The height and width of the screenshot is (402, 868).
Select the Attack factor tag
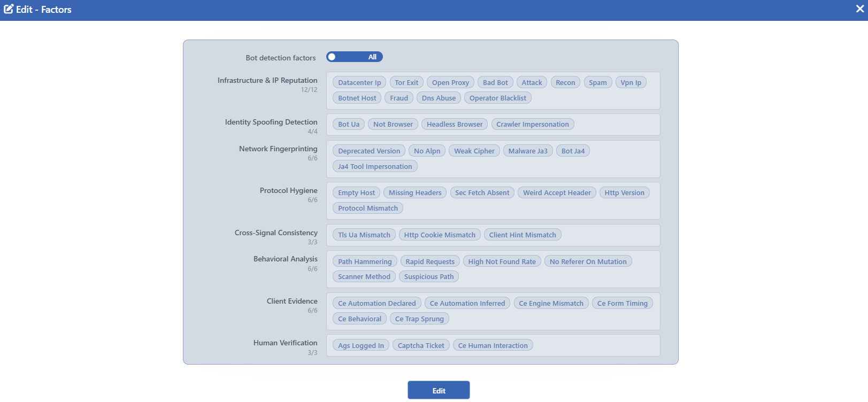532,82
